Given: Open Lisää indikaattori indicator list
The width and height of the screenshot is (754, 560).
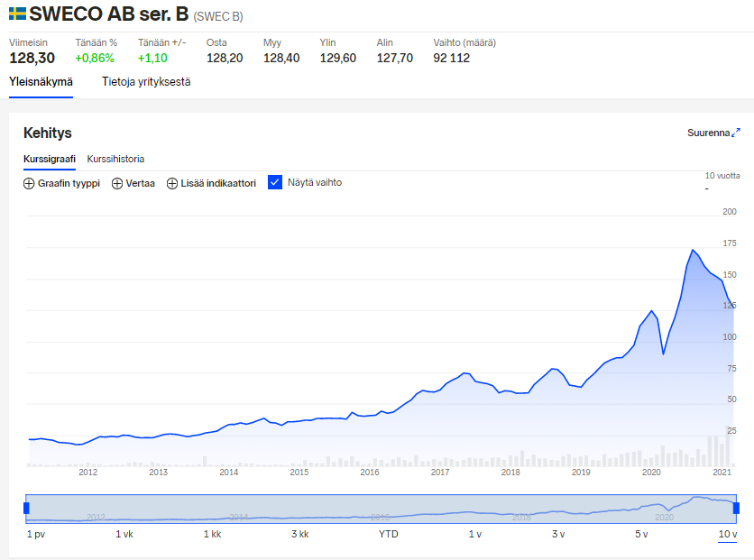Looking at the screenshot, I should tap(217, 183).
